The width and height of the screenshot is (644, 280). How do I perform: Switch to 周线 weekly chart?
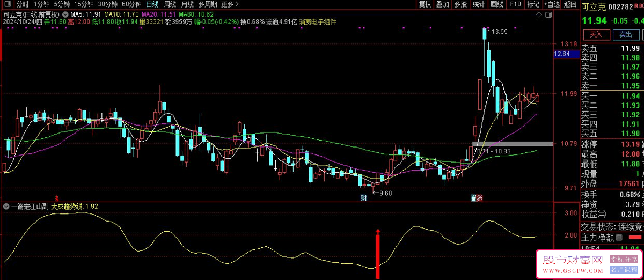click(170, 4)
